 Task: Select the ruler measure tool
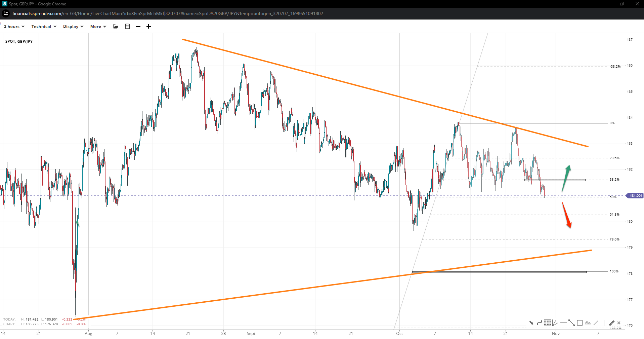[611, 323]
